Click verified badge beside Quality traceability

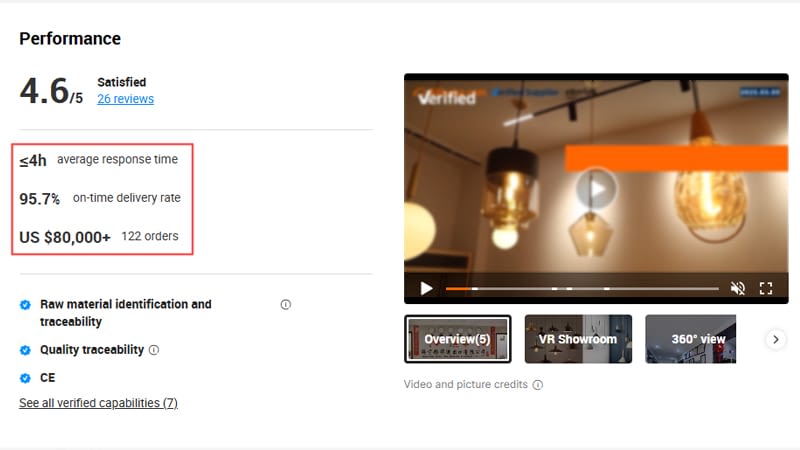coord(25,350)
